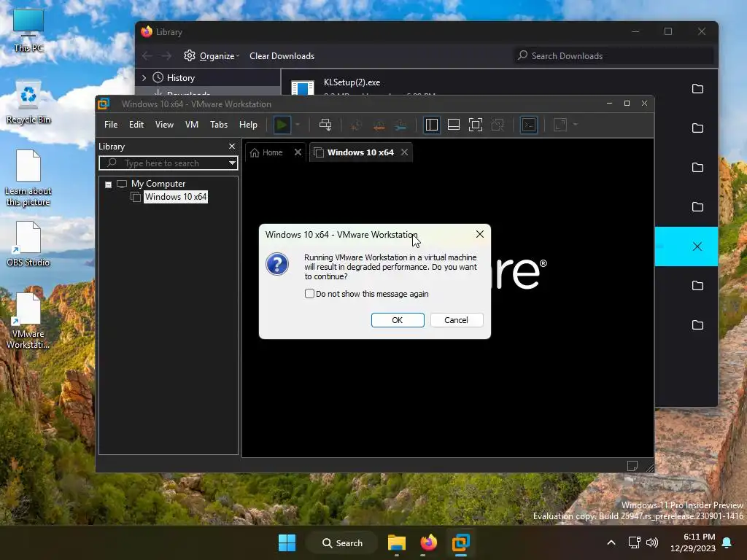The width and height of the screenshot is (747, 560).
Task: Open the Snapshot Manager wrench icon
Action: (x=400, y=125)
